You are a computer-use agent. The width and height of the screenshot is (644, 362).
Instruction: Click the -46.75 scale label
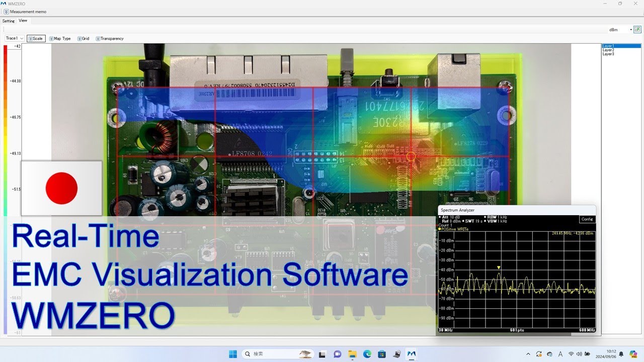pyautogui.click(x=15, y=117)
